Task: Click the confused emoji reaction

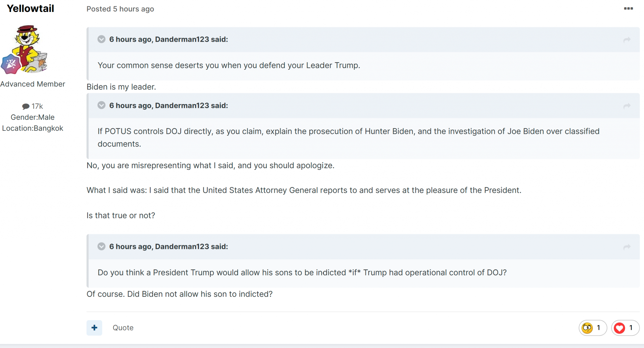Action: coord(587,328)
